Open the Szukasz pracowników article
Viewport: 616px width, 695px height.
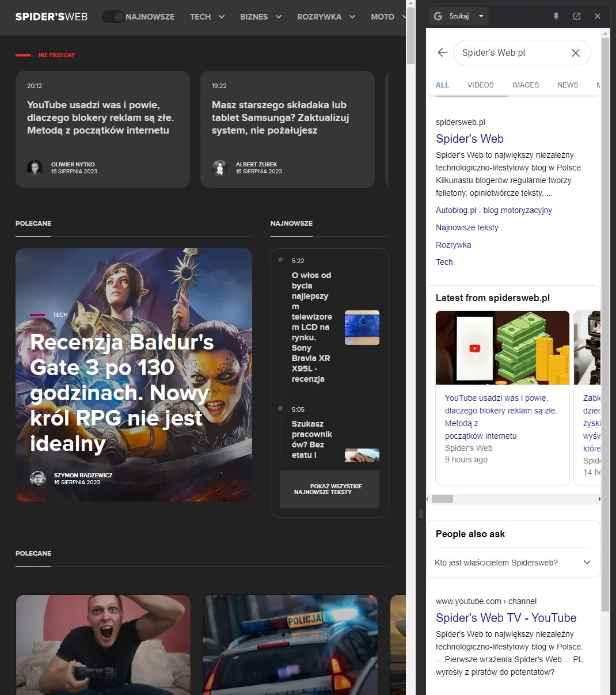tap(311, 439)
